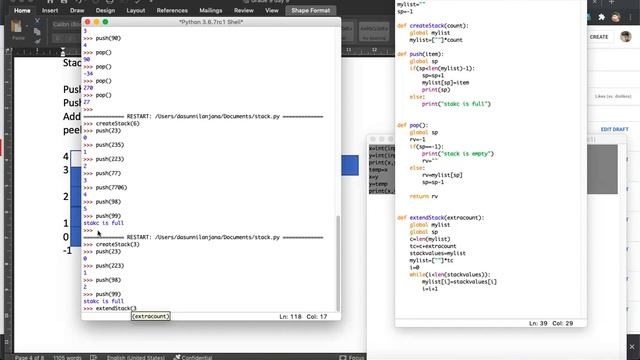The height and width of the screenshot is (360, 640).
Task: Click 'tc=c+extracount' line in the editor
Action: pyautogui.click(x=433, y=247)
